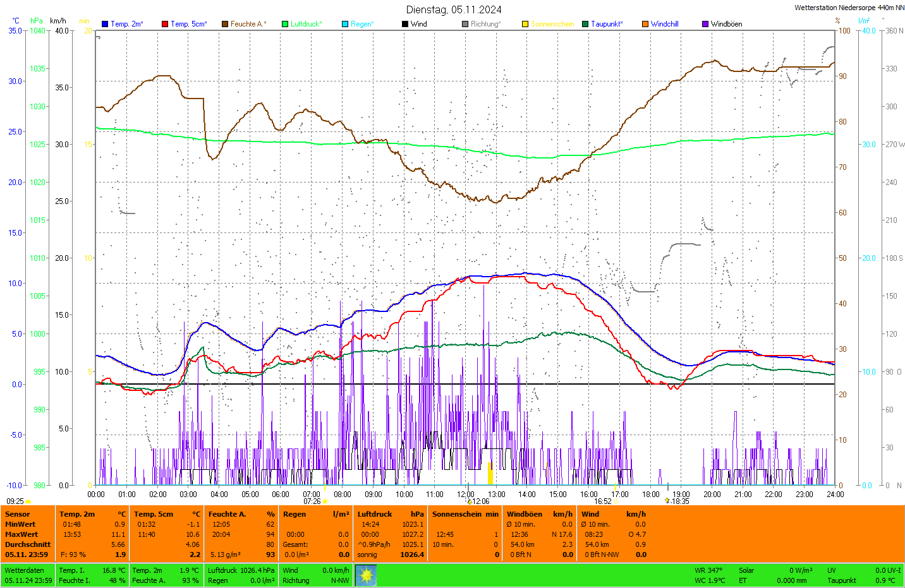Image resolution: width=905 pixels, height=588 pixels.
Task: Click the green Luftdruck legend square
Action: (x=285, y=24)
